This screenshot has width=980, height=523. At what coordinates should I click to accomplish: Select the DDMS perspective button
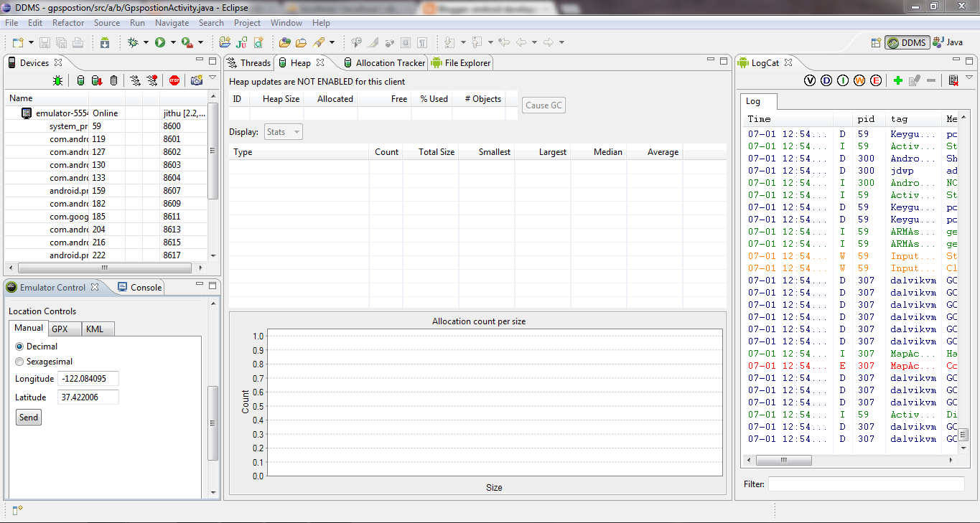[x=907, y=42]
